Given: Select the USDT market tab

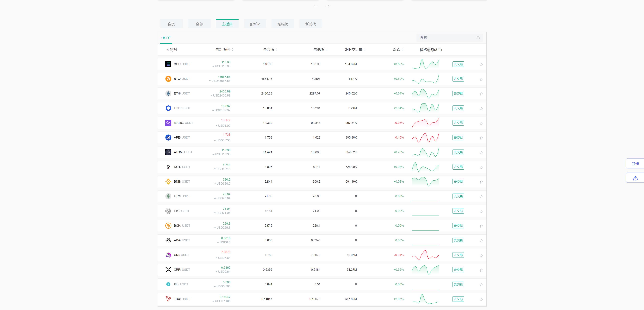Looking at the screenshot, I should [166, 38].
